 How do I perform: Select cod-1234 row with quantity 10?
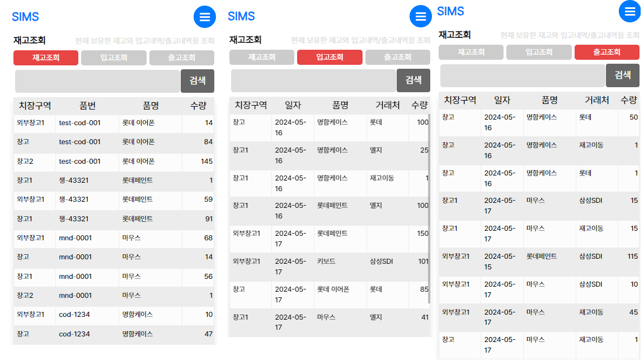pos(114,315)
